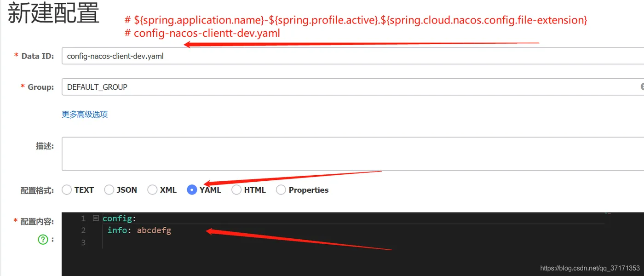Click the 新建配置 page heading
The height and width of the screenshot is (276, 644).
click(x=53, y=13)
